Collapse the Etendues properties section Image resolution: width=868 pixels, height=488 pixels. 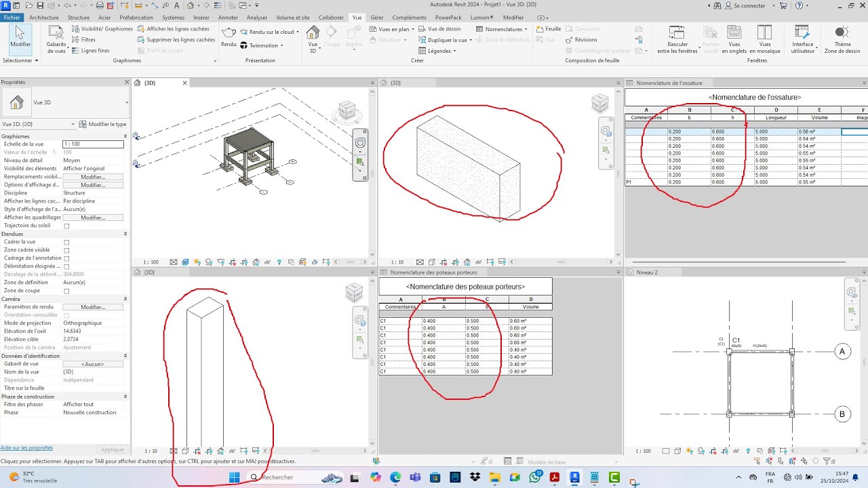pos(125,234)
